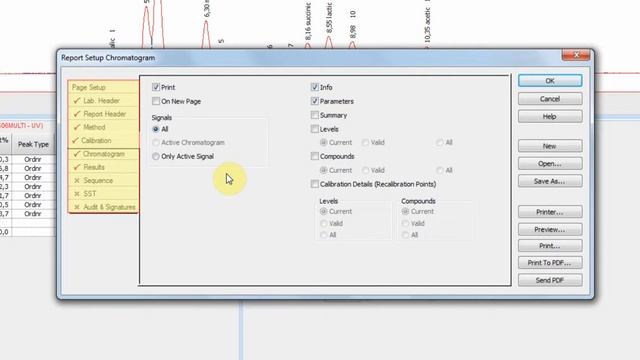Image resolution: width=640 pixels, height=360 pixels.
Task: Click the Print... button
Action: (x=550, y=246)
